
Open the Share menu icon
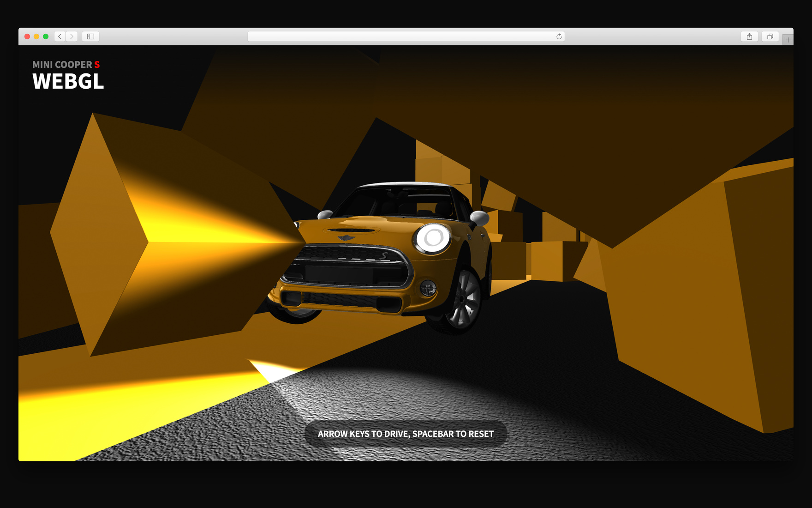(749, 36)
